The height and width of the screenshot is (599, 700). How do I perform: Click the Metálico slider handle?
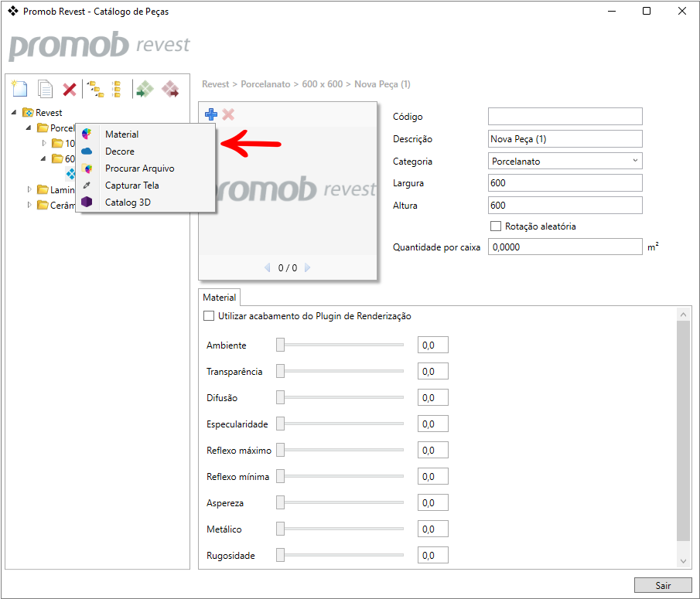click(x=280, y=529)
